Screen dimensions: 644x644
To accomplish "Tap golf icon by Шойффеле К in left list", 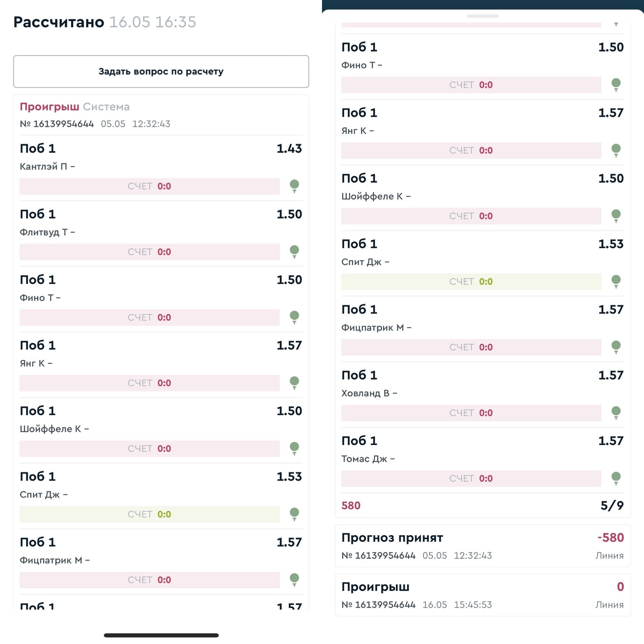I will tap(294, 448).
